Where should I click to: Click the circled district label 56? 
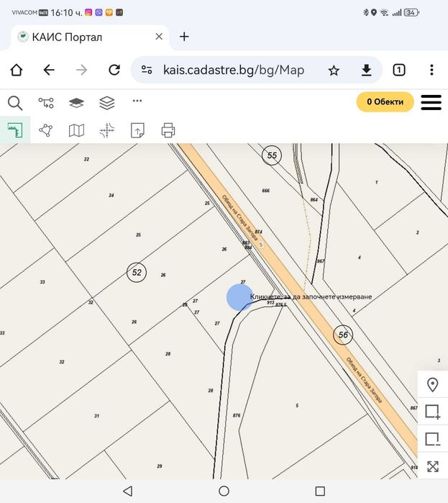click(x=343, y=335)
